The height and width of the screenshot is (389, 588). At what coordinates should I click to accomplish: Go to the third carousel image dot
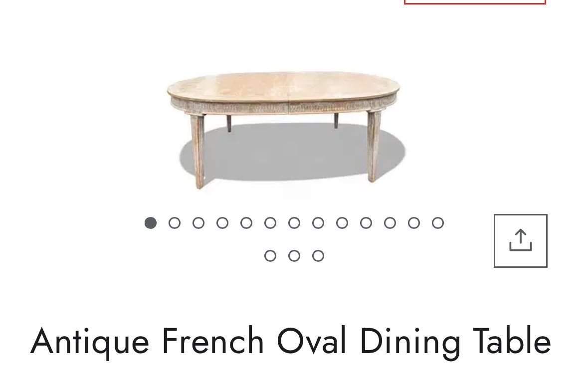point(198,223)
